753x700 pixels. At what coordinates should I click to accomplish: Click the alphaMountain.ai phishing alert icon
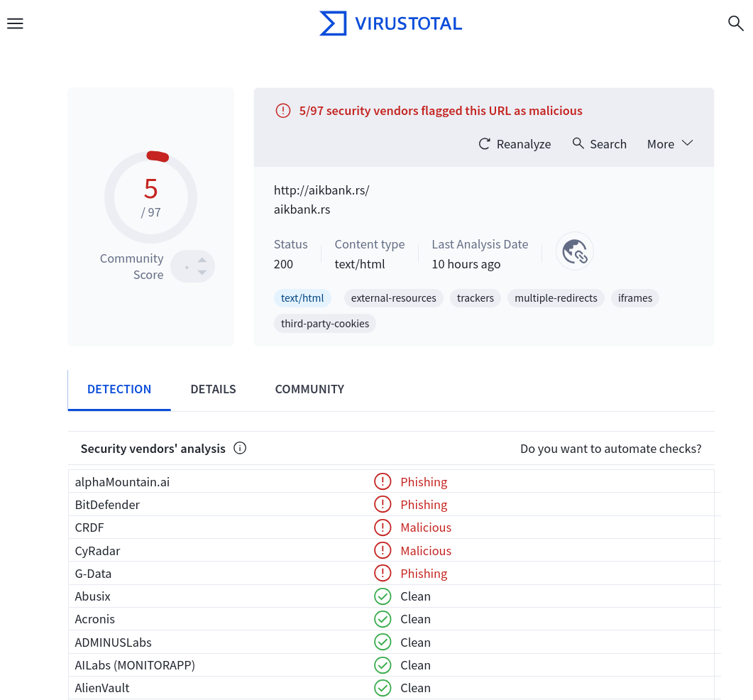[383, 481]
